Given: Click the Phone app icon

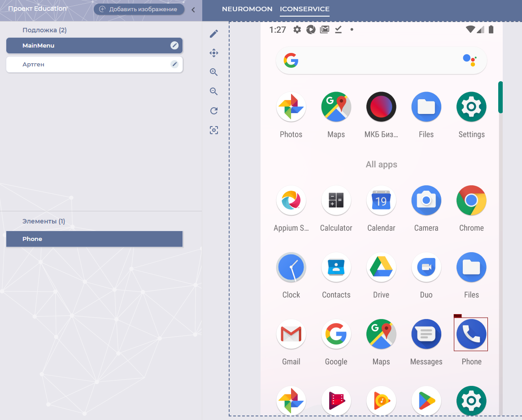Looking at the screenshot, I should 471,334.
